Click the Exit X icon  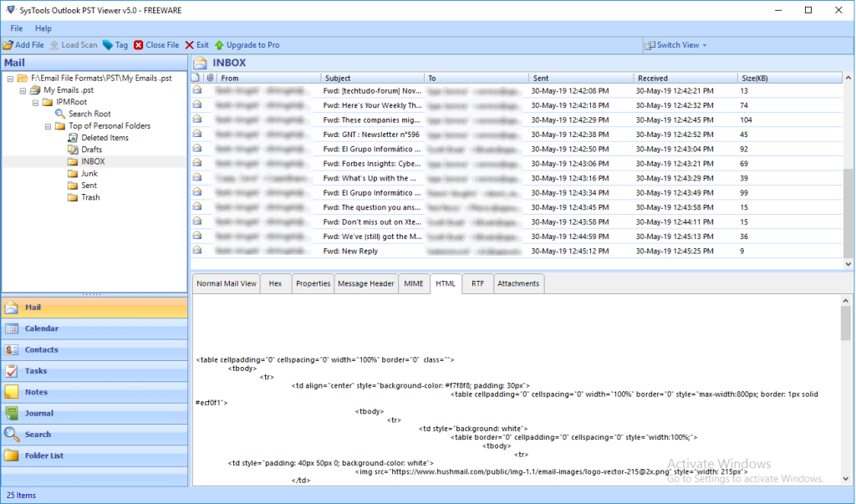(190, 45)
